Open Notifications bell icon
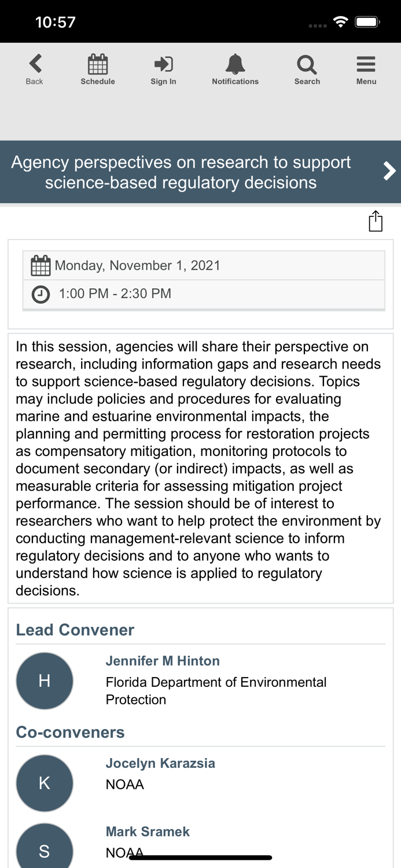The image size is (401, 868). (x=235, y=64)
